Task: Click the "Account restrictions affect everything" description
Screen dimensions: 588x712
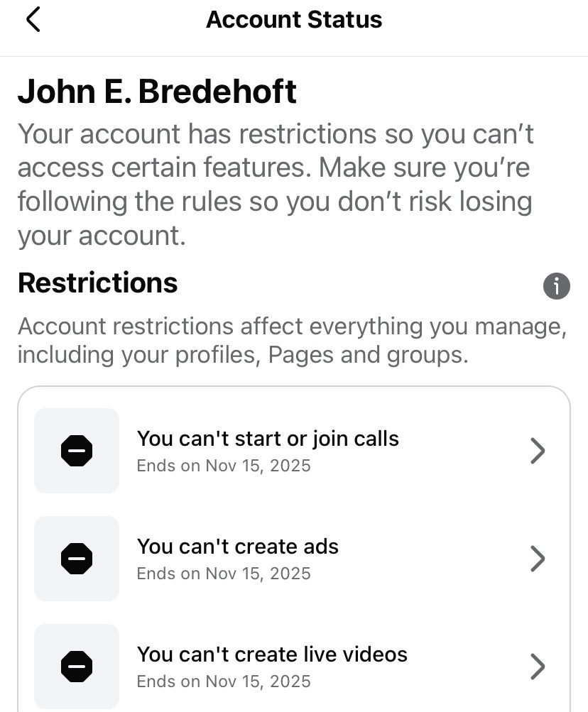Action: click(291, 340)
